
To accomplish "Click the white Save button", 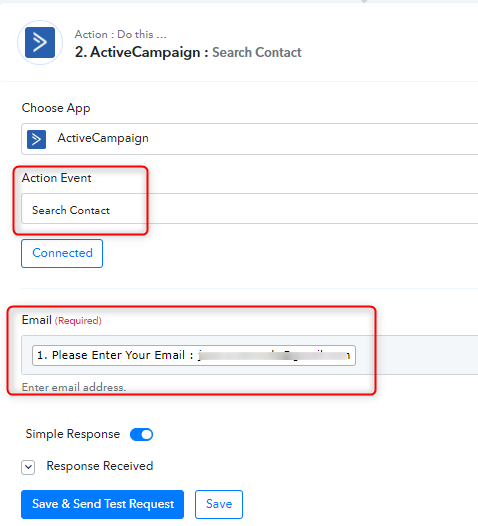I will pyautogui.click(x=219, y=504).
